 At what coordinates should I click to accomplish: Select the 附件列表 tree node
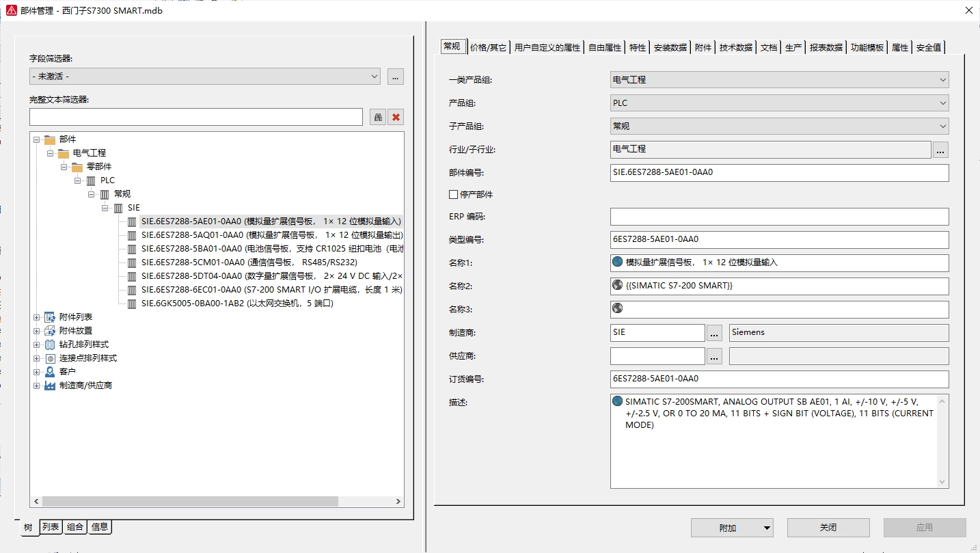(x=75, y=317)
